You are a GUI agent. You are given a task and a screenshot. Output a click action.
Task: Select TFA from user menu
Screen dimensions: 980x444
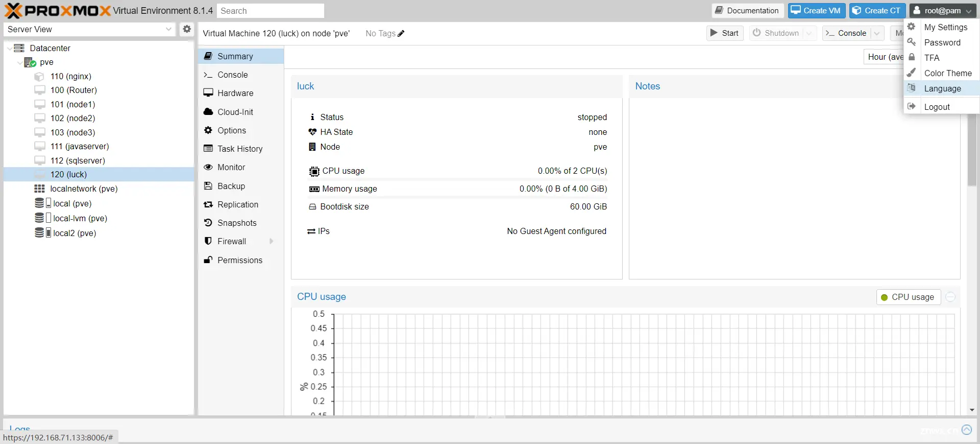point(942,58)
